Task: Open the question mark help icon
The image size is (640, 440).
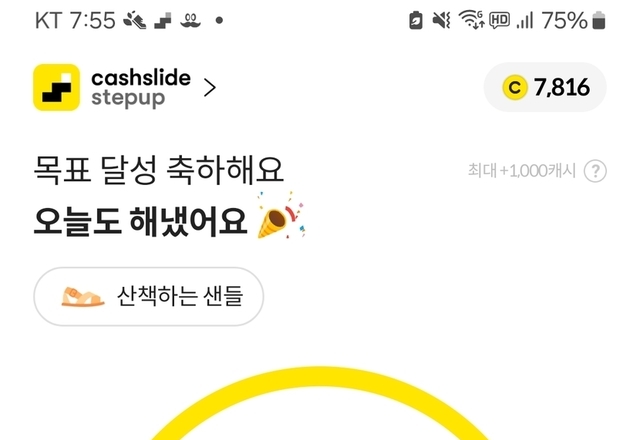Action: click(595, 171)
